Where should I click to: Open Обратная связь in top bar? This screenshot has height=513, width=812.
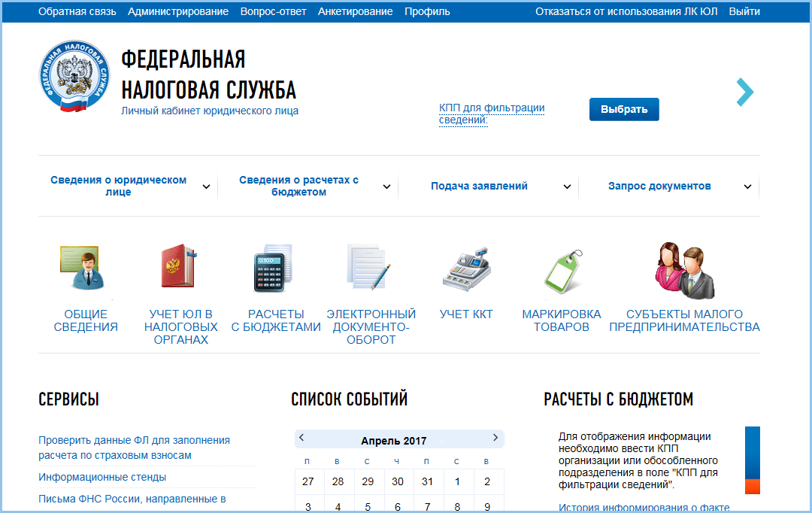pos(77,11)
